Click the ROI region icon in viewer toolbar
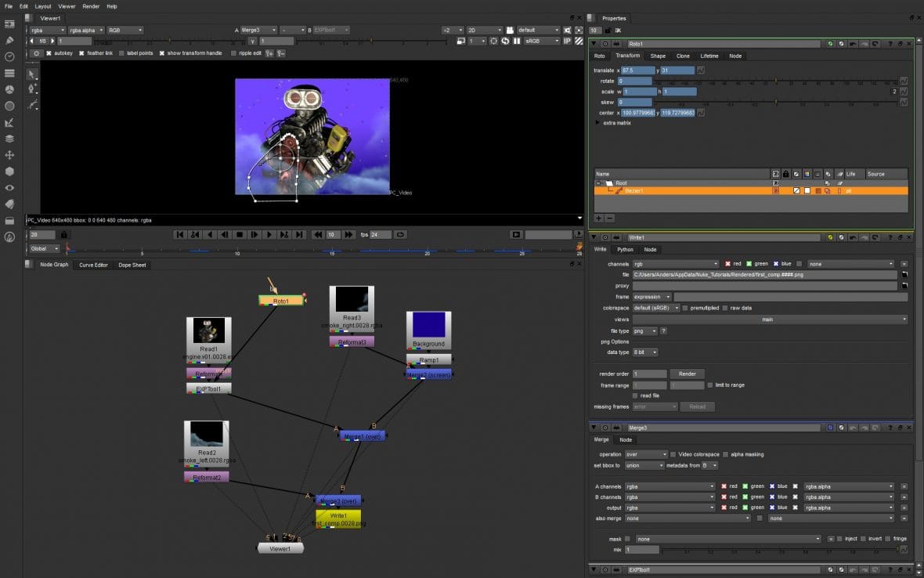The width and height of the screenshot is (924, 578). point(493,42)
